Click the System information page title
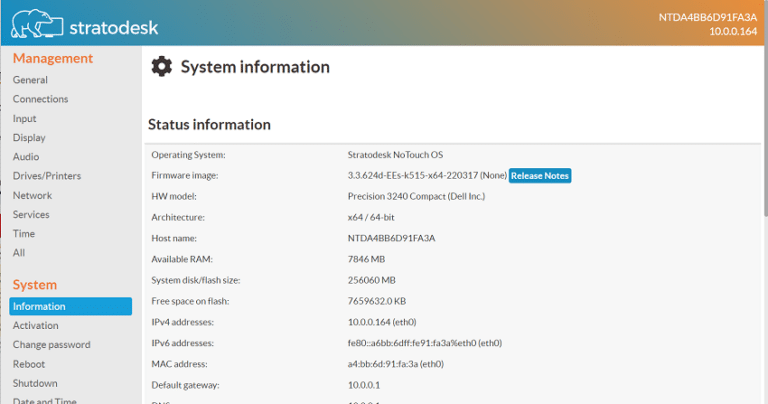768x404 pixels. 255,67
